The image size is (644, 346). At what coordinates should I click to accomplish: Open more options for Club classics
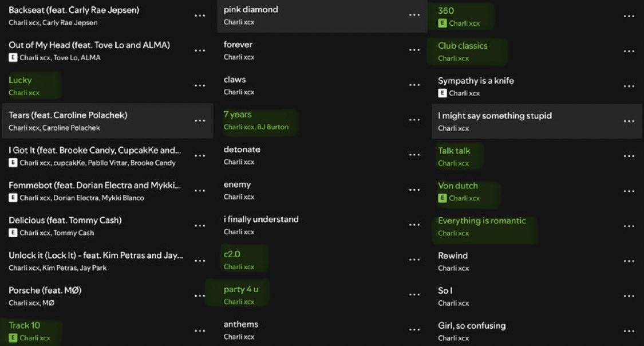pos(629,52)
